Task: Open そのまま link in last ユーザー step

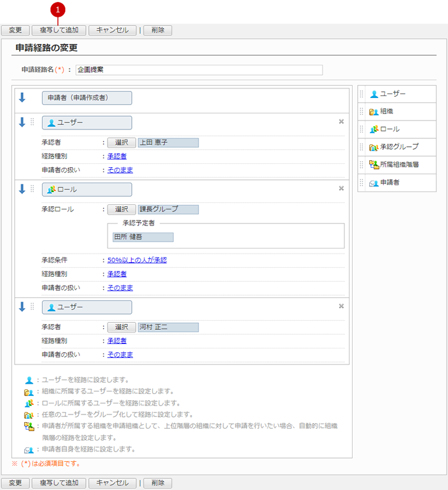Action: (120, 355)
